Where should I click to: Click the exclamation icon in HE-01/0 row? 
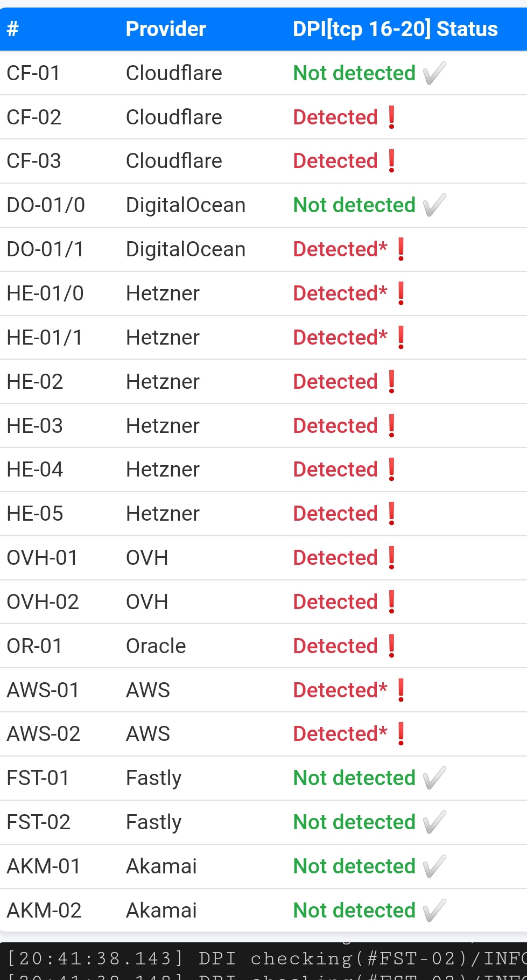(x=400, y=293)
